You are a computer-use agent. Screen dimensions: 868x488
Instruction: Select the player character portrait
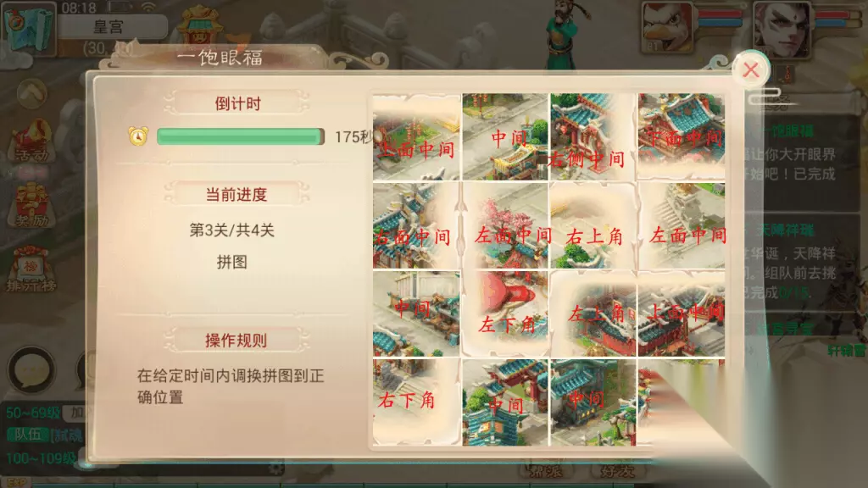(781, 29)
